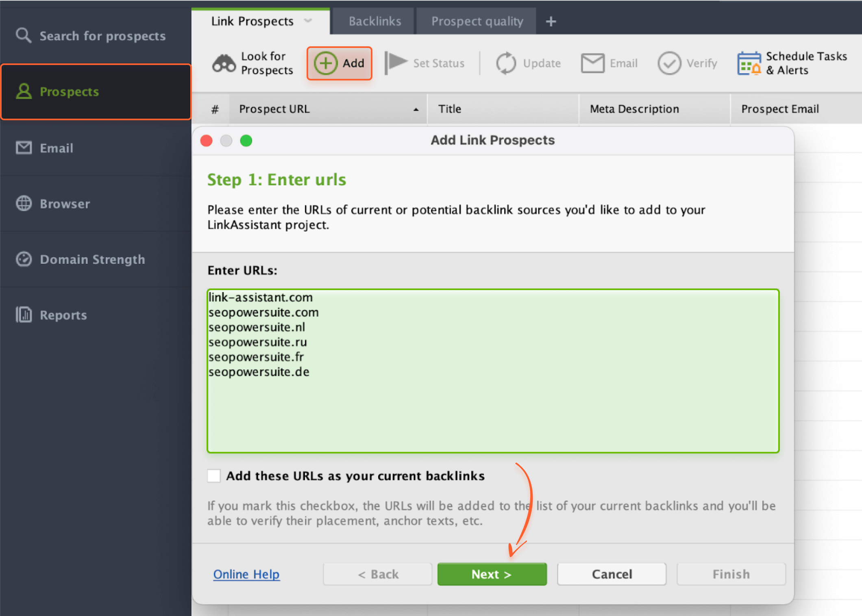The height and width of the screenshot is (616, 862).
Task: Maximize dialog using the green window button
Action: coord(246,141)
